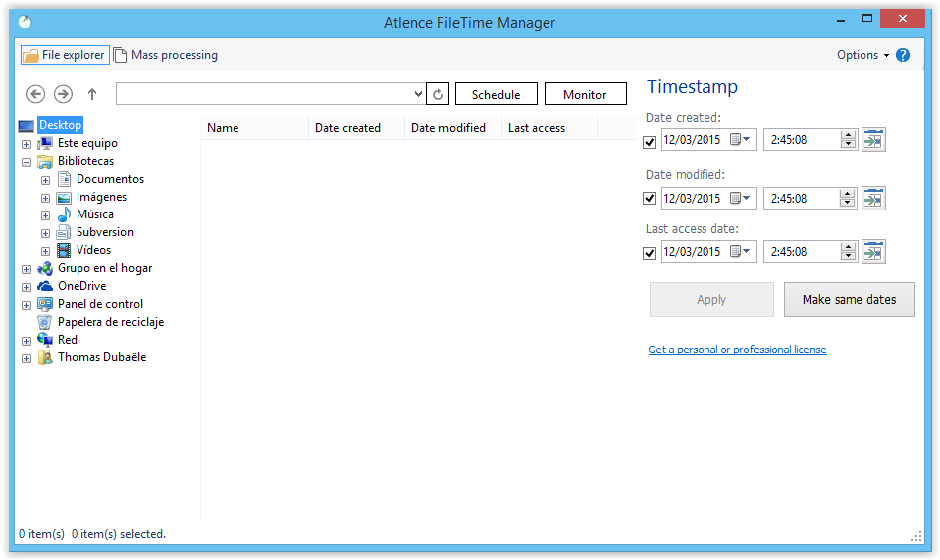The image size is (940, 560).
Task: Click the app icon in title bar
Action: tap(25, 22)
